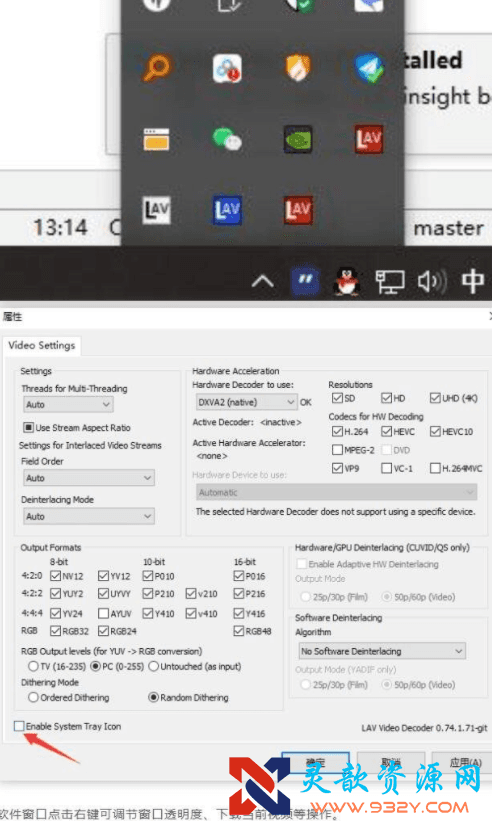This screenshot has width=492, height=821.
Task: Uncheck the HEVC10 codec checkbox
Action: pyautogui.click(x=435, y=431)
